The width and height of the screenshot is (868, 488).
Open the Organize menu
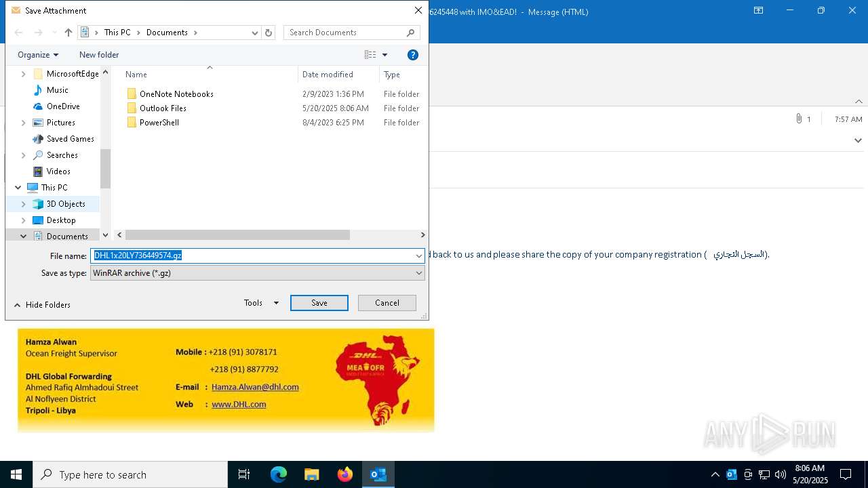click(x=38, y=55)
